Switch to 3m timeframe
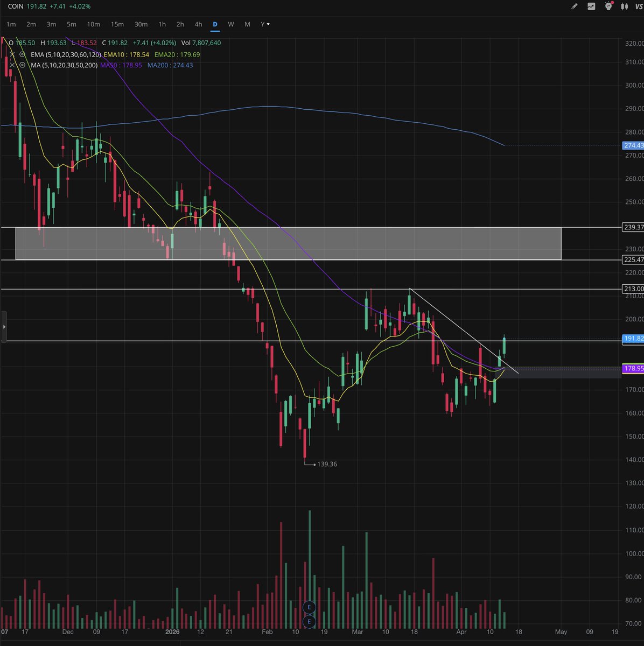 pos(51,24)
